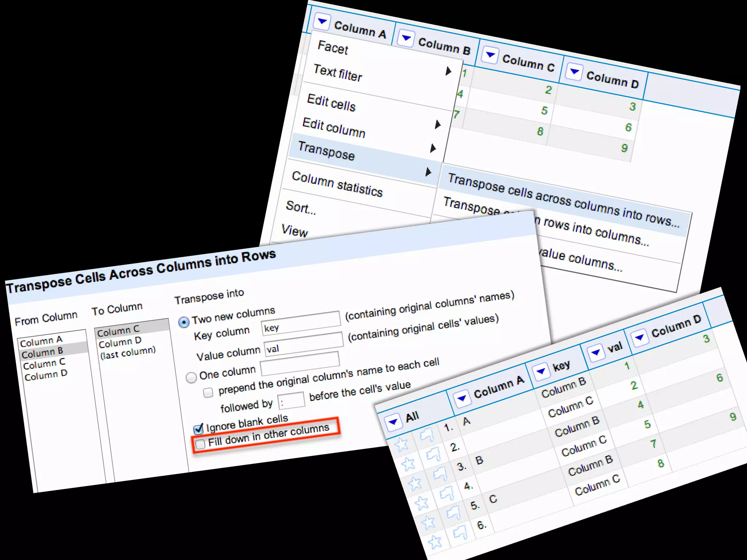Viewport: 747px width, 560px height.
Task: Select Column C in To Column list
Action: (x=119, y=331)
